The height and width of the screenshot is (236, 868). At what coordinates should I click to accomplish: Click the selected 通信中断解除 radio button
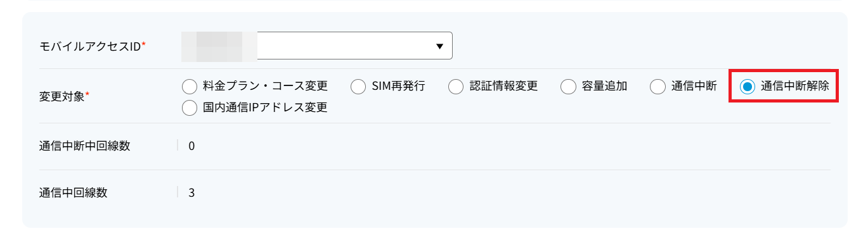point(748,87)
